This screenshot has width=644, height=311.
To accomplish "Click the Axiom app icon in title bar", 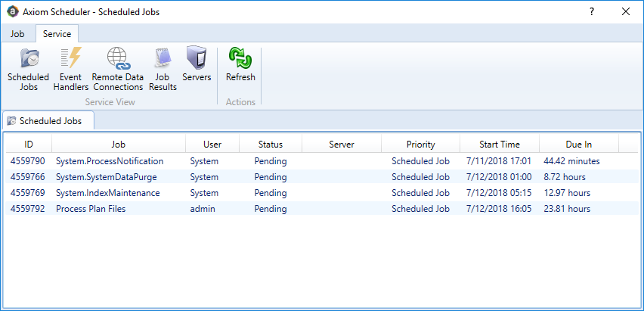I will coord(11,12).
